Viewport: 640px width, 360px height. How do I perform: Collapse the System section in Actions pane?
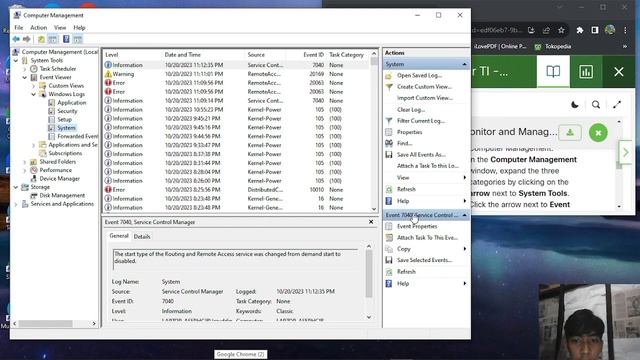click(x=464, y=64)
